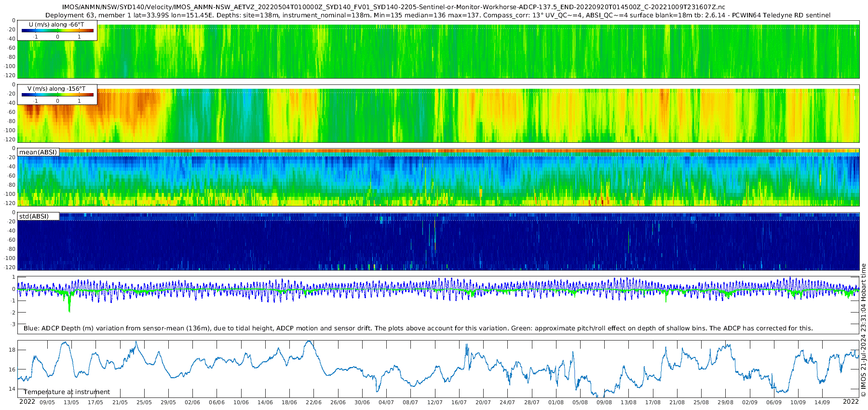
Task: Select the 13/05 date tick
Action: point(71,402)
